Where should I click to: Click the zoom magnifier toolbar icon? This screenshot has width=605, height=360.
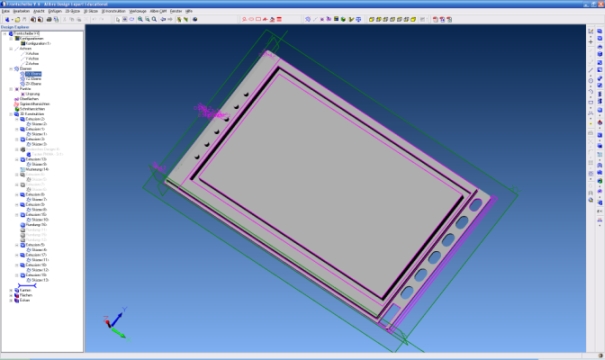coord(154,19)
